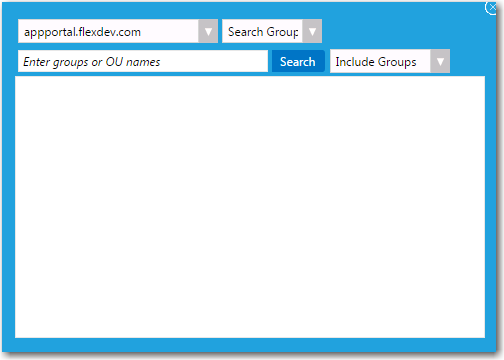Viewport: 504px width, 360px height.
Task: Run the group search with the blue button
Action: pyautogui.click(x=298, y=61)
